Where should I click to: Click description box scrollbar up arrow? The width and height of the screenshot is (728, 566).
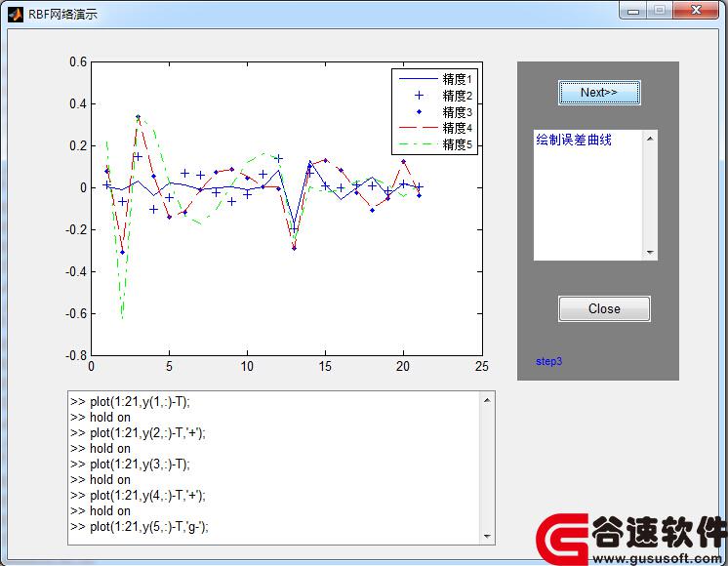(x=650, y=139)
